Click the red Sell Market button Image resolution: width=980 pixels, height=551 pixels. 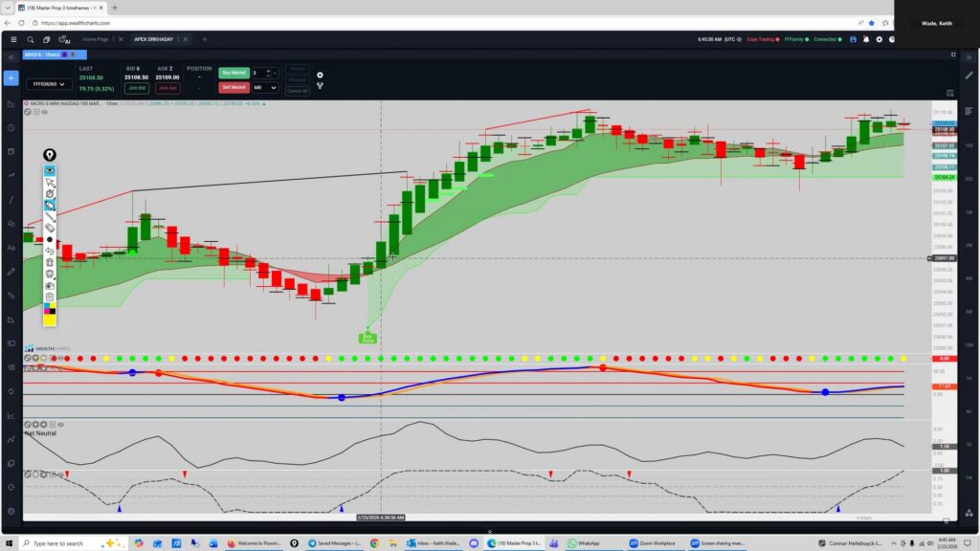pyautogui.click(x=234, y=87)
